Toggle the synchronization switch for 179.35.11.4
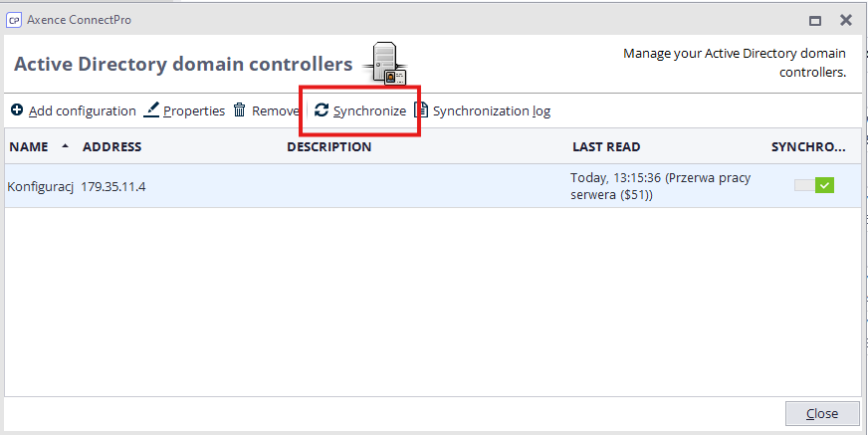868x435 pixels. [x=813, y=185]
